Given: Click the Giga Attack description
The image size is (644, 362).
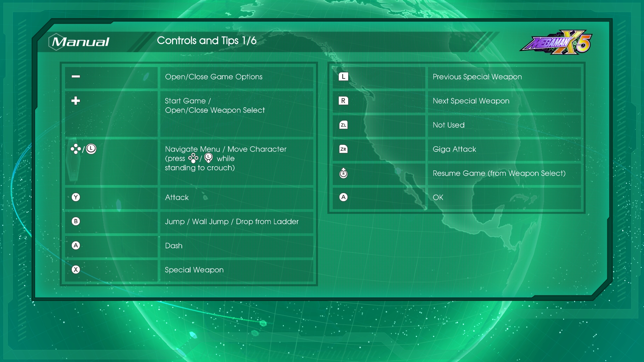Looking at the screenshot, I should [x=454, y=149].
